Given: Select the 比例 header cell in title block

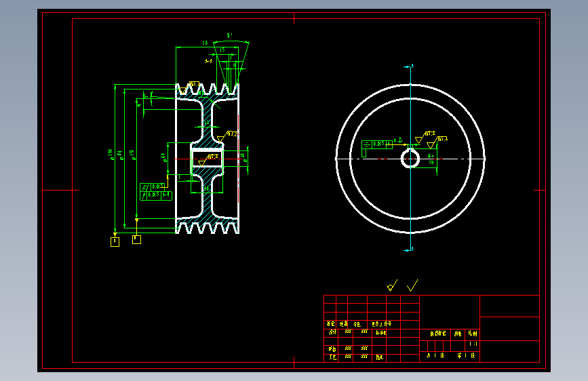Looking at the screenshot, I should click(473, 334).
